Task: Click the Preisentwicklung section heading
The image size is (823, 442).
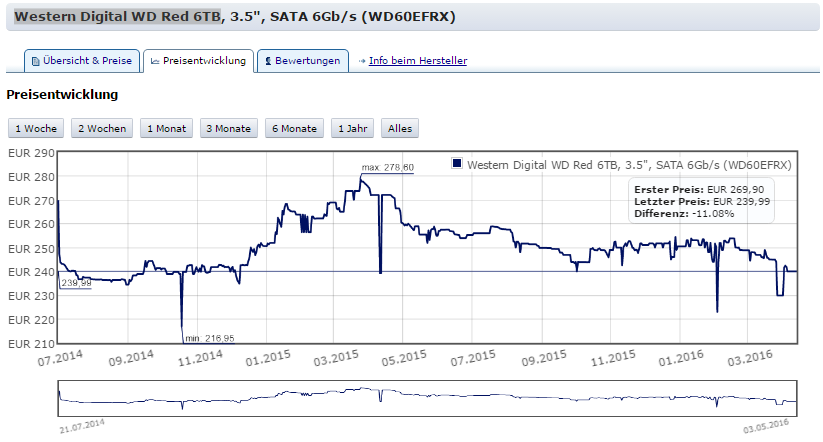Action: click(62, 95)
